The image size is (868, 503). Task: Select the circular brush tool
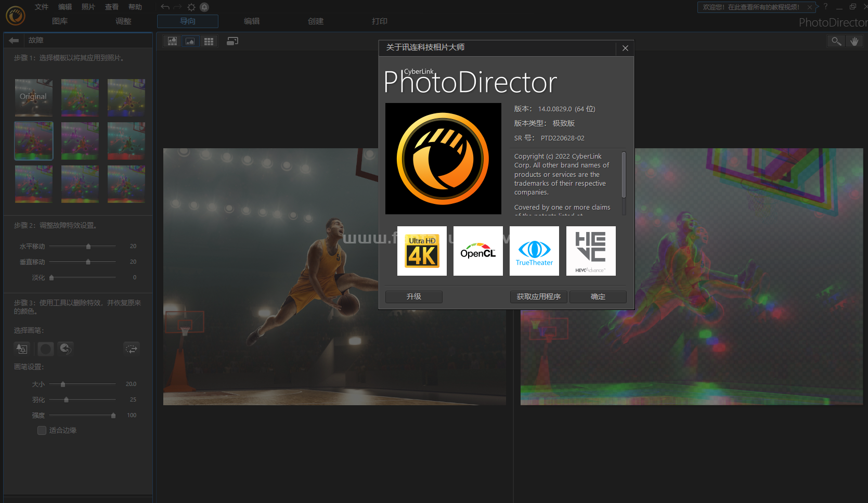(46, 349)
